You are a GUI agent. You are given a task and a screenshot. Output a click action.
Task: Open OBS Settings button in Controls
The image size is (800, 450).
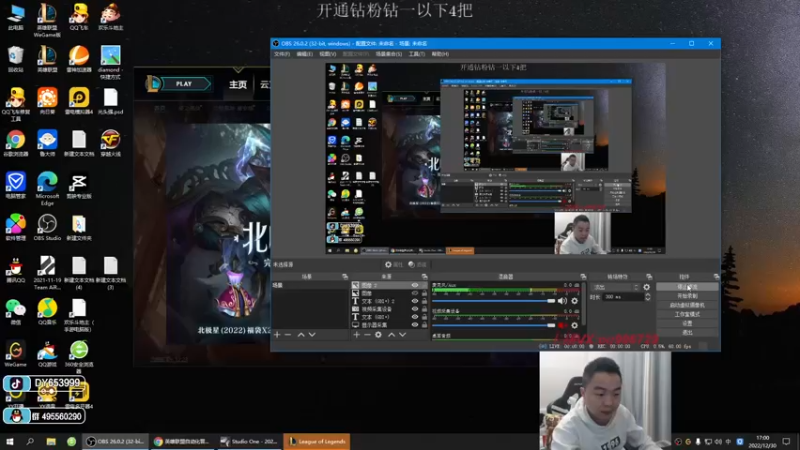coord(687,323)
